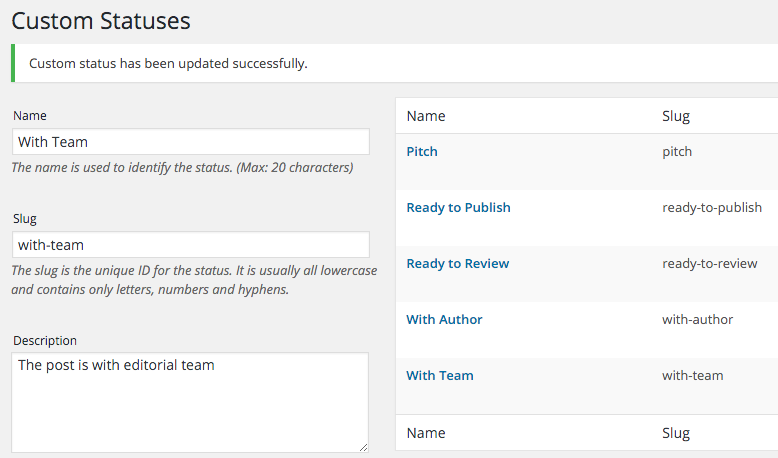778x458 pixels.
Task: Click the Slug column footer at table bottom
Action: (x=676, y=433)
